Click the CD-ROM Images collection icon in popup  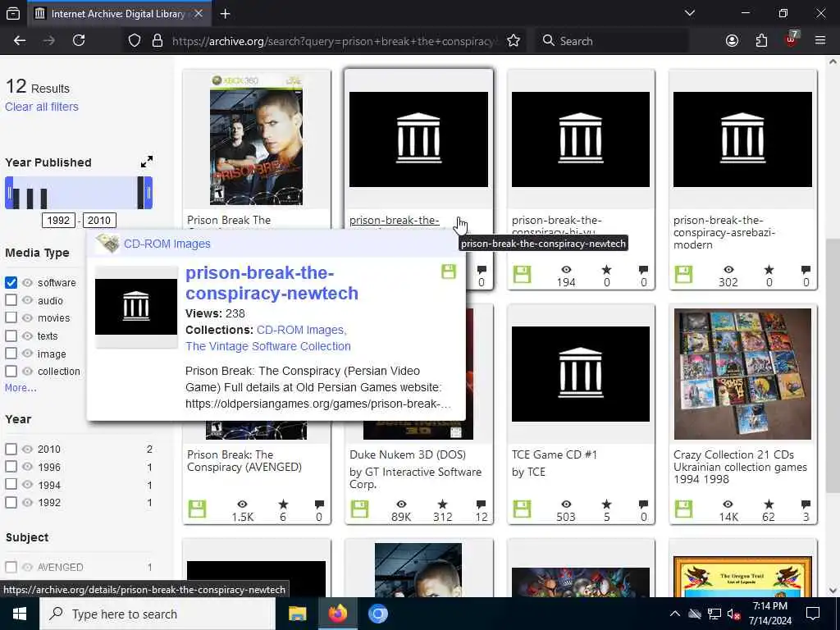pyautogui.click(x=107, y=243)
